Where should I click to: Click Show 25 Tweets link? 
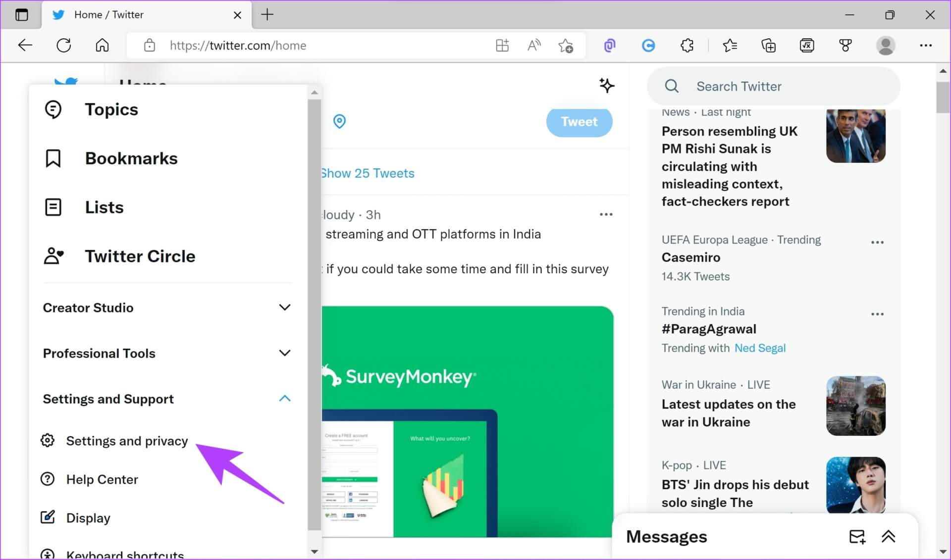[367, 173]
